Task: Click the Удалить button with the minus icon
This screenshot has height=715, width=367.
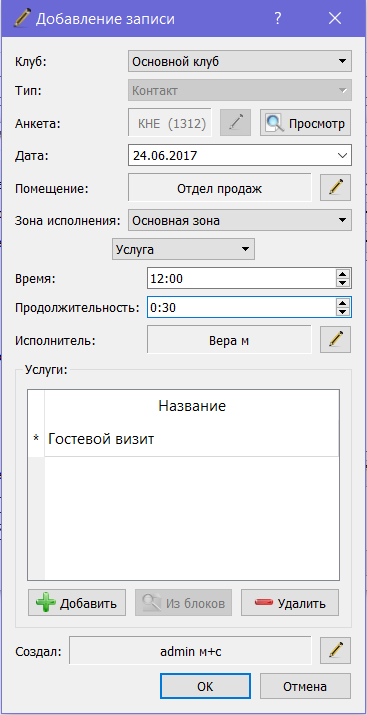Action: tap(290, 603)
